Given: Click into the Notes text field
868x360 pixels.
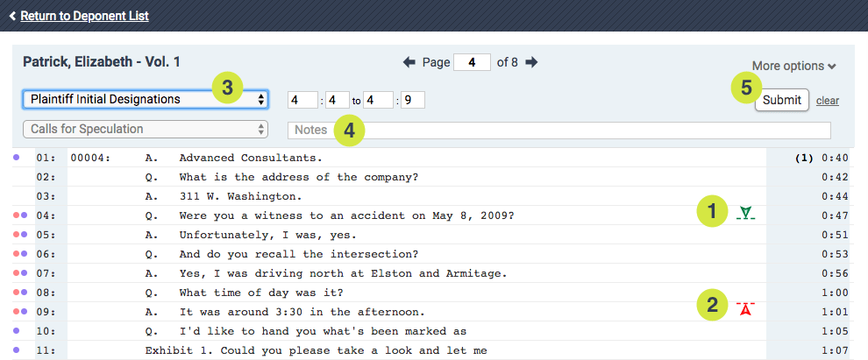Looking at the screenshot, I should 559,130.
